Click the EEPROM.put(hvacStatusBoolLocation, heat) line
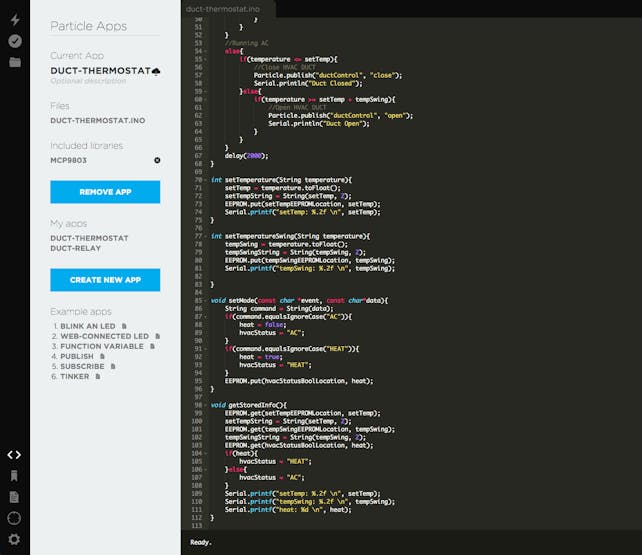Viewport: 642px width, 555px height. (299, 381)
